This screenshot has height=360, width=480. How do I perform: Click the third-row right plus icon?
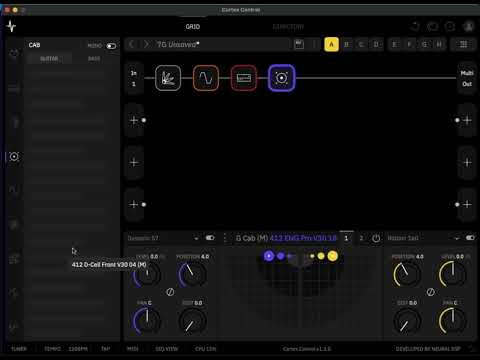[x=467, y=162]
